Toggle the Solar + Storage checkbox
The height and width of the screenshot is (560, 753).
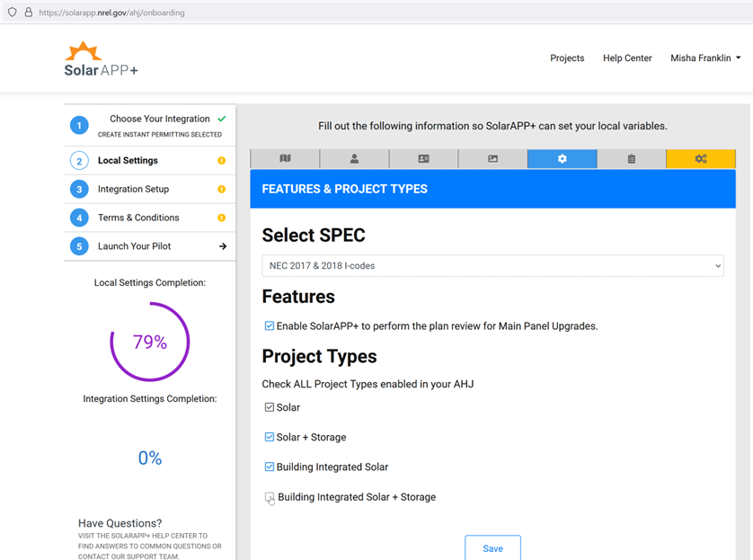270,438
